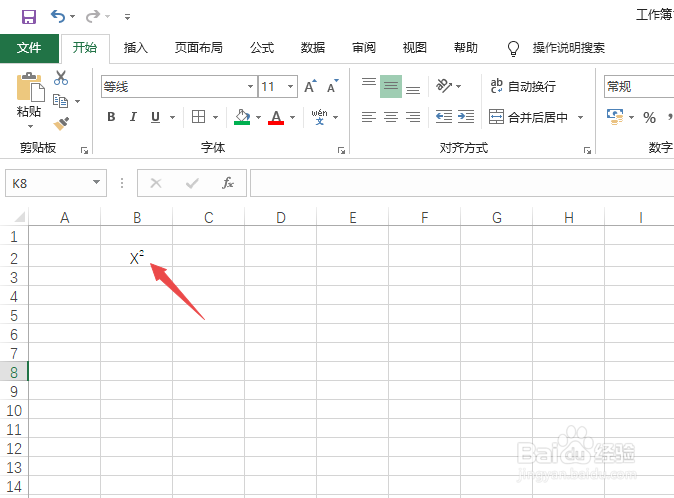Click Decrease Font Size icon
Viewport: 674px width, 498px height.
333,86
